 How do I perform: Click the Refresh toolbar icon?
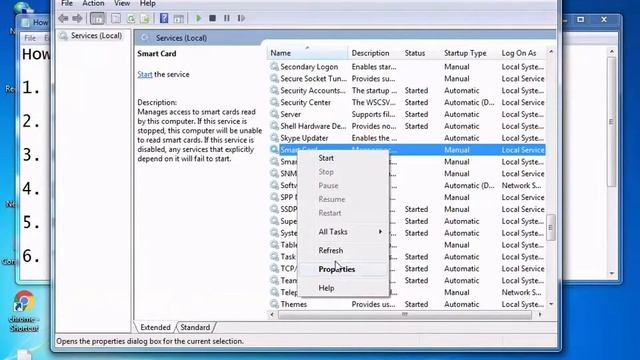(x=131, y=18)
